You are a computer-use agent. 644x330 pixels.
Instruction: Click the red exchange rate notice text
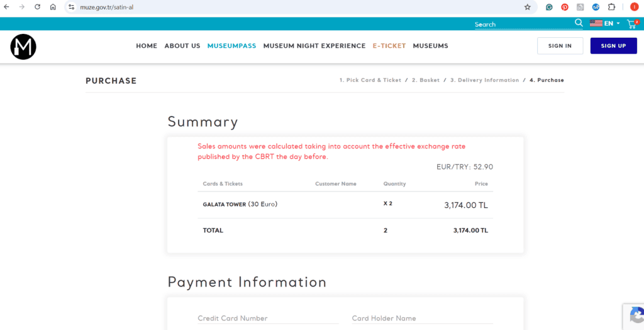pyautogui.click(x=331, y=152)
